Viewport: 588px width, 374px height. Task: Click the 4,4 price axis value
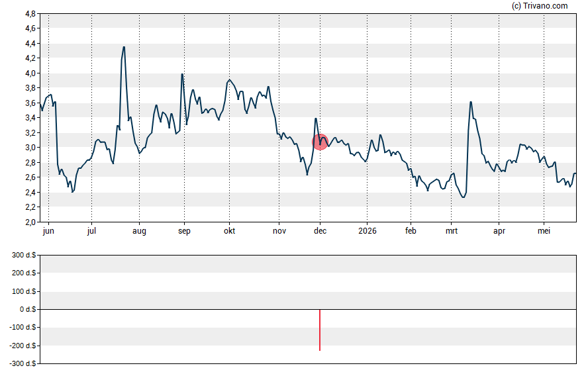click(x=30, y=44)
